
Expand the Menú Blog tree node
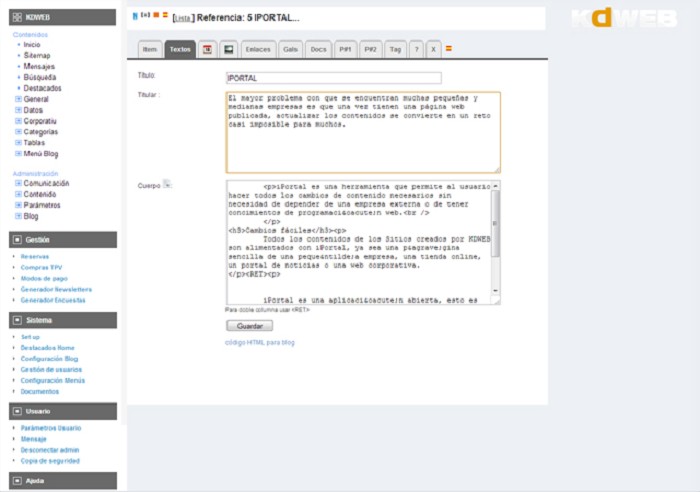tap(18, 153)
